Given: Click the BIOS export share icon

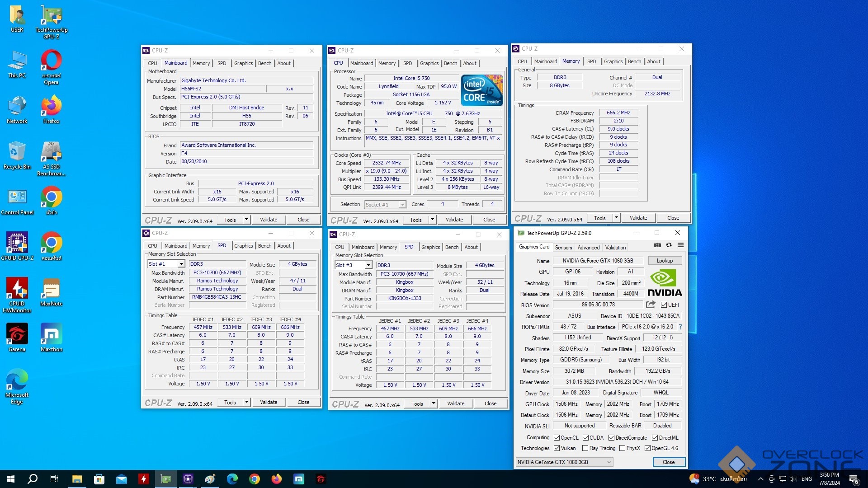Looking at the screenshot, I should pyautogui.click(x=651, y=305).
